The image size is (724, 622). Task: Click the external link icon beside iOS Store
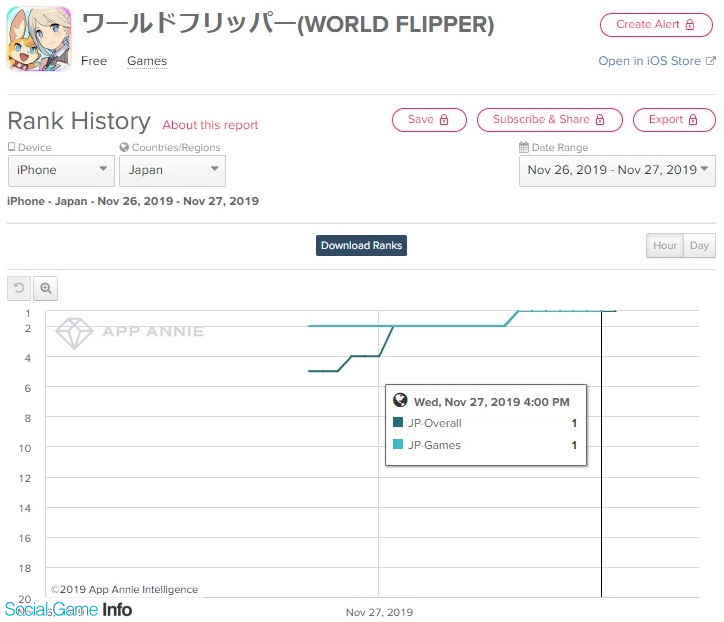pos(711,60)
